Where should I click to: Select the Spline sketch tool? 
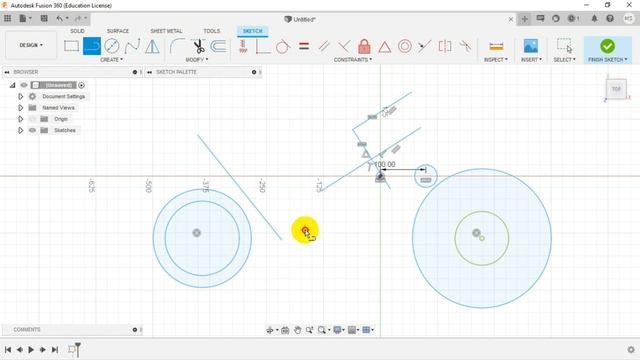tap(132, 46)
